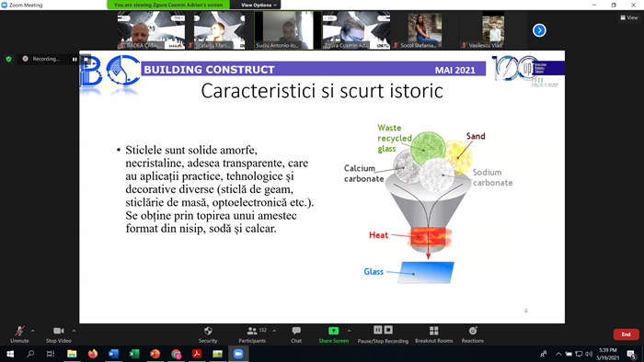Click the green Share Screen icon
644x362 pixels.
[333, 331]
